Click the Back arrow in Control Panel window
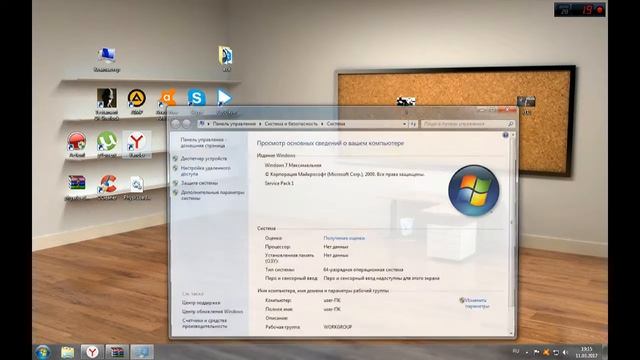Screen dimensions: 640x360 click(x=176, y=124)
